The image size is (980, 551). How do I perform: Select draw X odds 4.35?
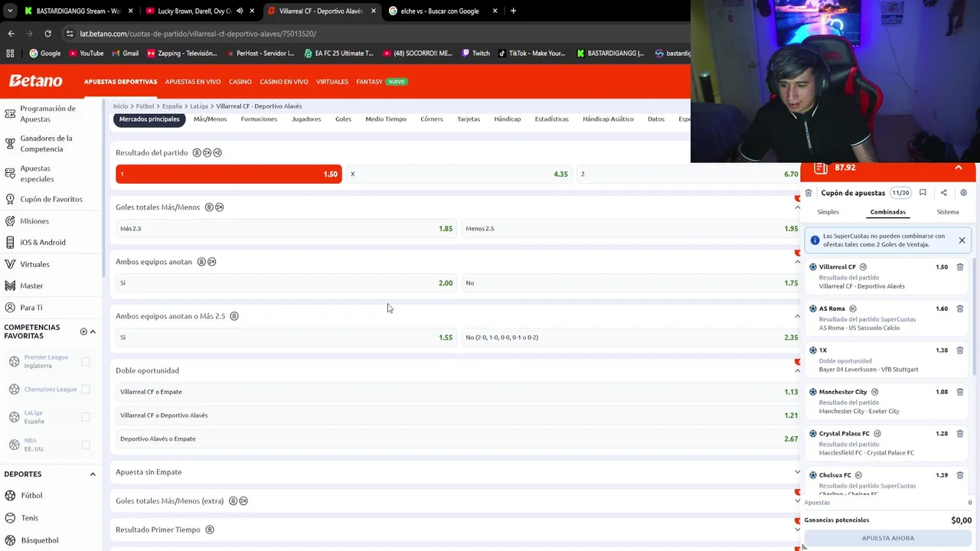tap(459, 174)
